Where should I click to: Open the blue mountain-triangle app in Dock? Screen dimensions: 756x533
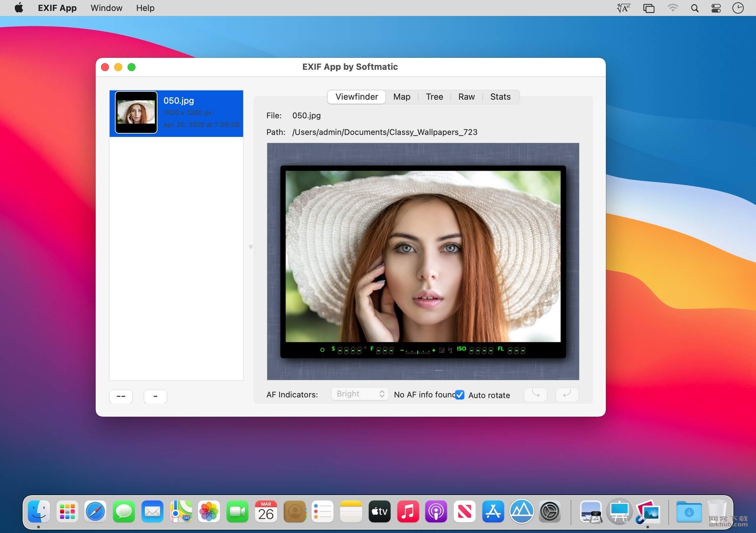pyautogui.click(x=521, y=511)
